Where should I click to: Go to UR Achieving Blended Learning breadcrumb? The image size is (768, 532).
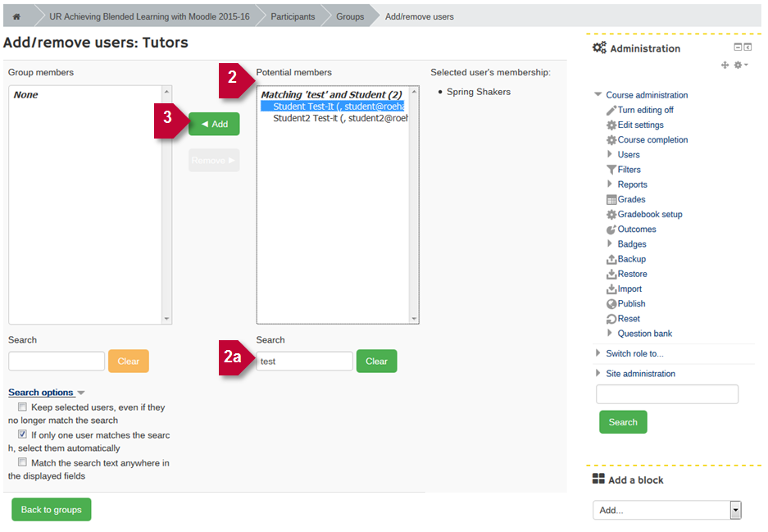coord(149,16)
